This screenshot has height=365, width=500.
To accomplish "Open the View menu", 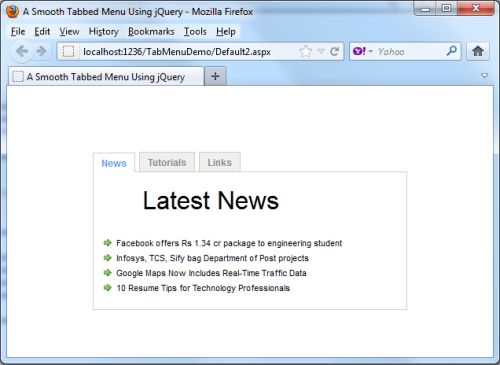I will coord(69,32).
